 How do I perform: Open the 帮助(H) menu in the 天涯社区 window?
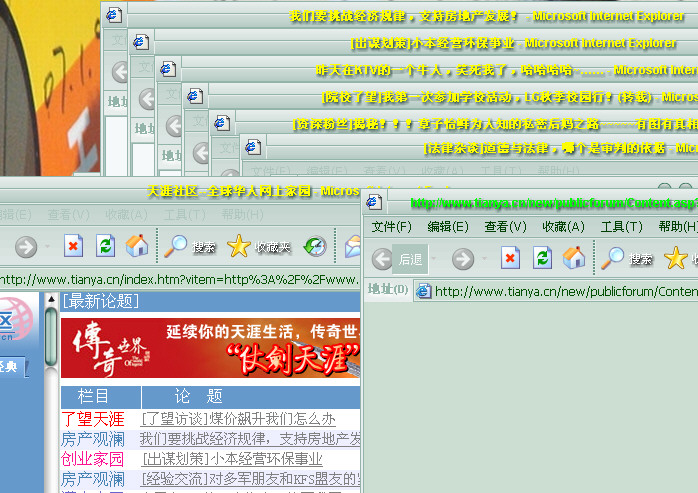(243, 215)
